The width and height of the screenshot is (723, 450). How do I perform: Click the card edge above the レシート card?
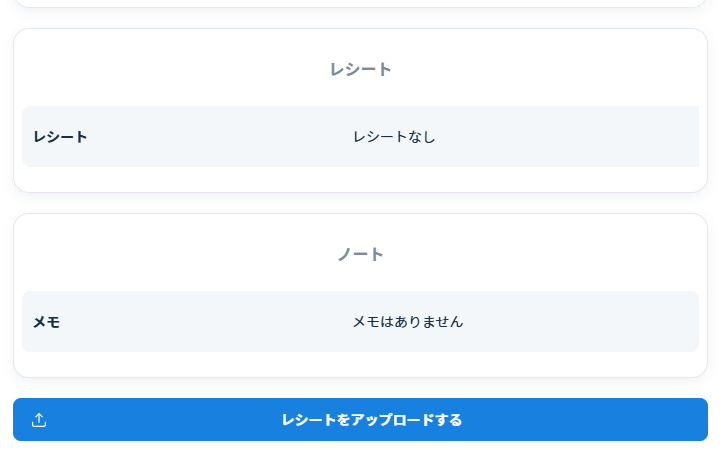coord(360,5)
